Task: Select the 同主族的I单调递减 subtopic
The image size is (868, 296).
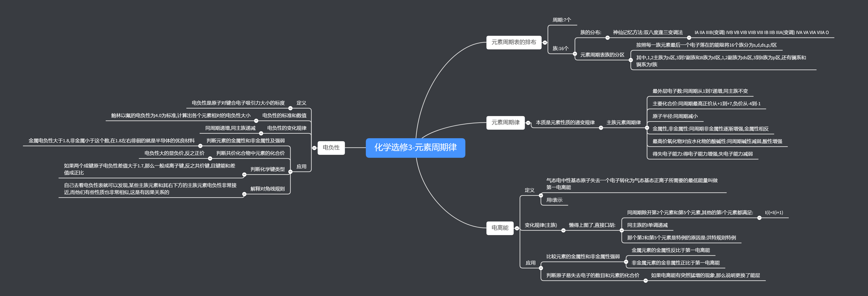Action: click(647, 225)
